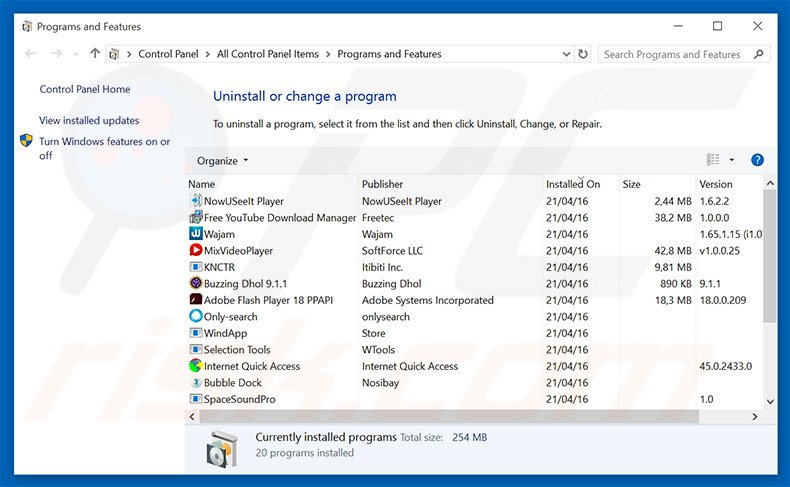Click the KNCTR program icon

[x=195, y=266]
